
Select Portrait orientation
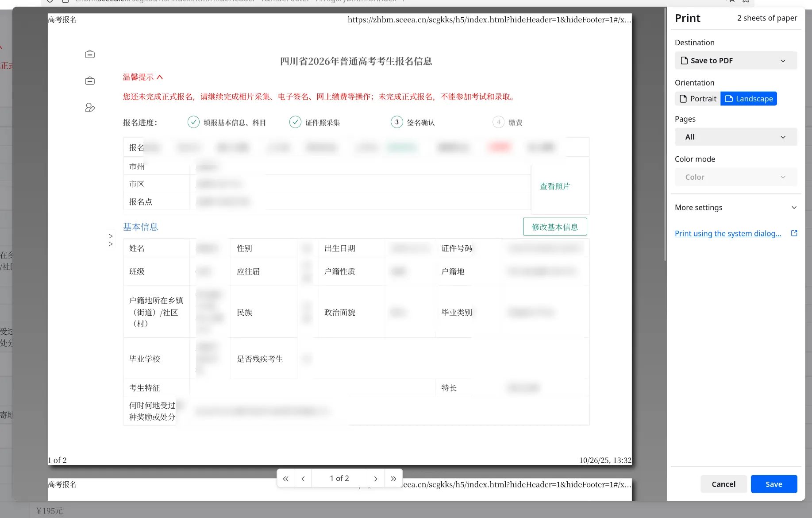[x=697, y=98]
